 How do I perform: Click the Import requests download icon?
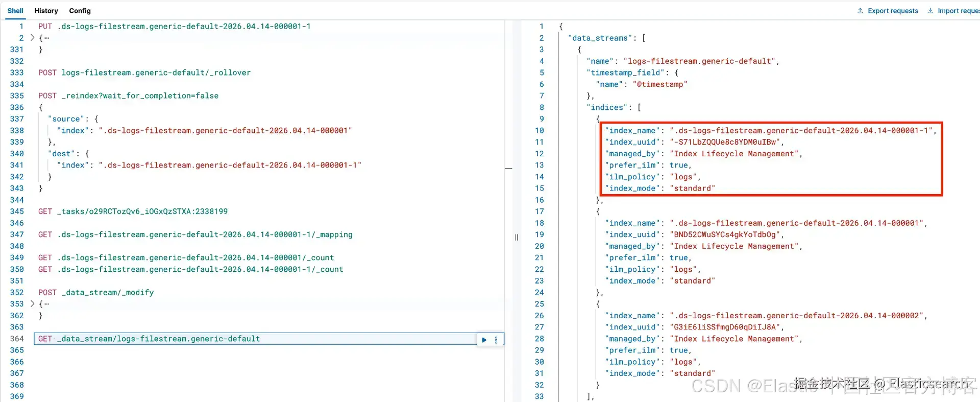(x=930, y=11)
